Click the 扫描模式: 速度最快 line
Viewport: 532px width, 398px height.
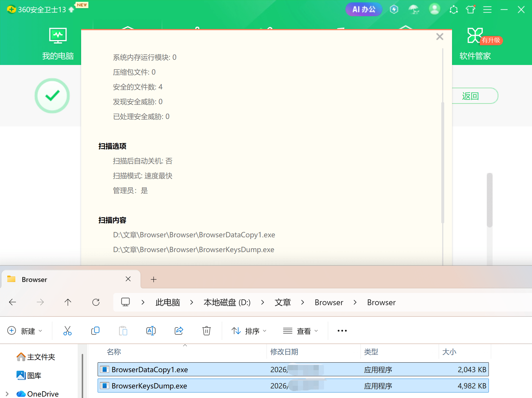coord(143,176)
